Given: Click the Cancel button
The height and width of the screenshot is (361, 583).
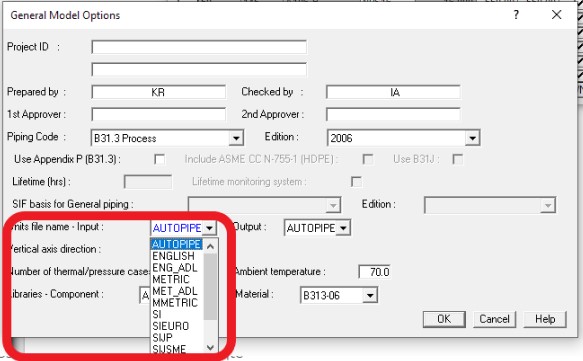Looking at the screenshot, I should pos(494,319).
